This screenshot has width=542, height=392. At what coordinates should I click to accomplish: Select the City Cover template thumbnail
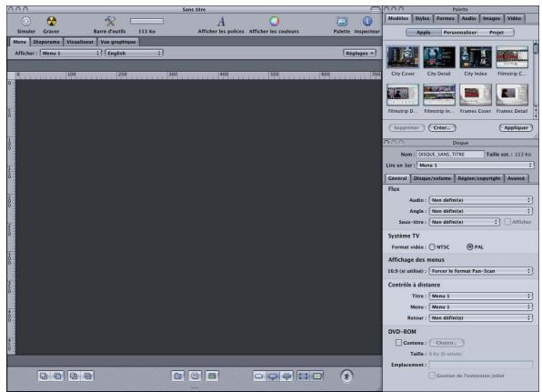point(403,57)
